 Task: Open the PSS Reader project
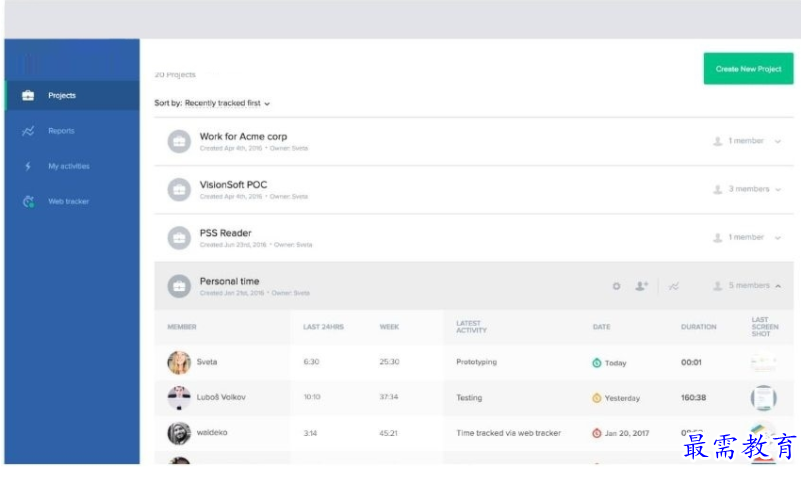(x=225, y=233)
